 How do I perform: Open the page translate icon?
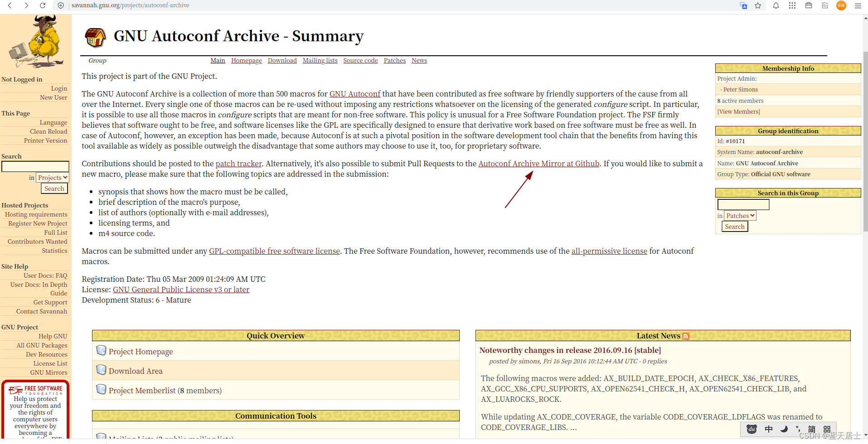point(743,5)
